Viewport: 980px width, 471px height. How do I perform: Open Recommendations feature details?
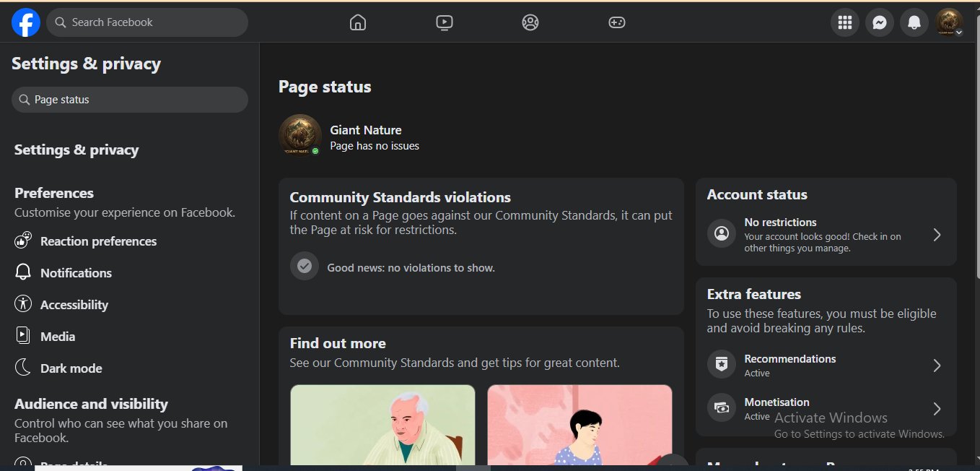pos(826,366)
